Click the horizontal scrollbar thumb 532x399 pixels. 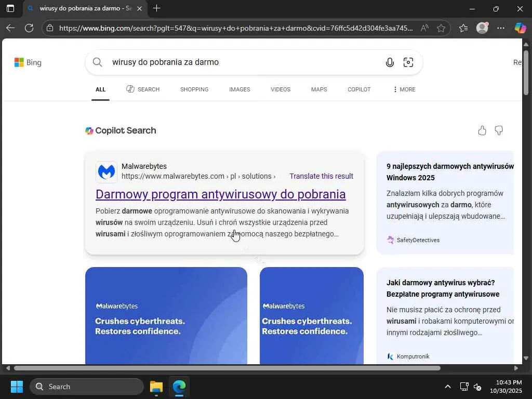coord(227,368)
